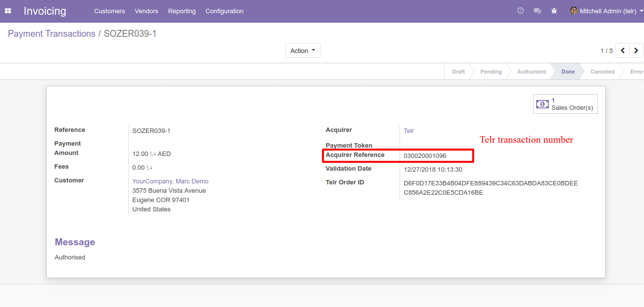Open the conversations chat icon
The height and width of the screenshot is (307, 644).
(x=537, y=11)
